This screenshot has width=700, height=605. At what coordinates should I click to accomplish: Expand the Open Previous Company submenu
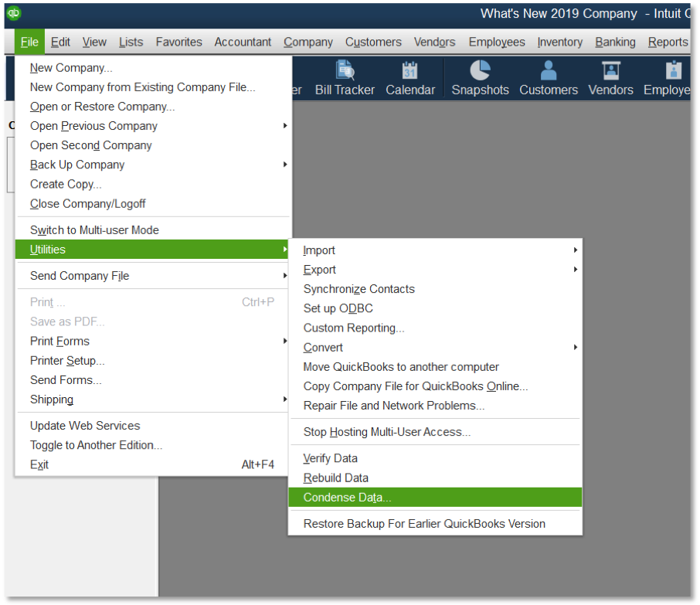click(x=153, y=125)
